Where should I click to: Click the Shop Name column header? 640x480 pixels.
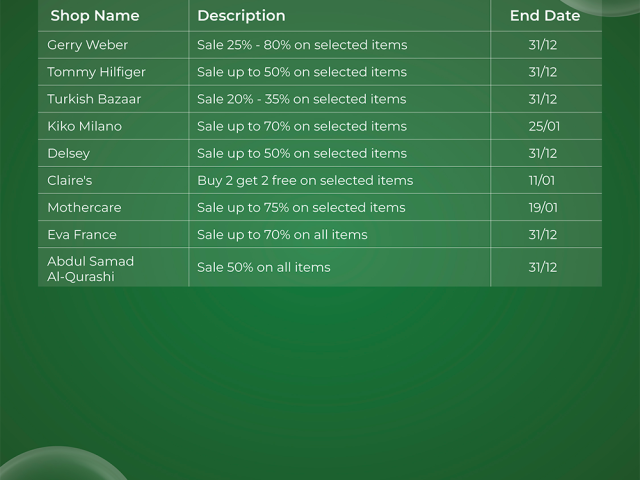tap(95, 16)
